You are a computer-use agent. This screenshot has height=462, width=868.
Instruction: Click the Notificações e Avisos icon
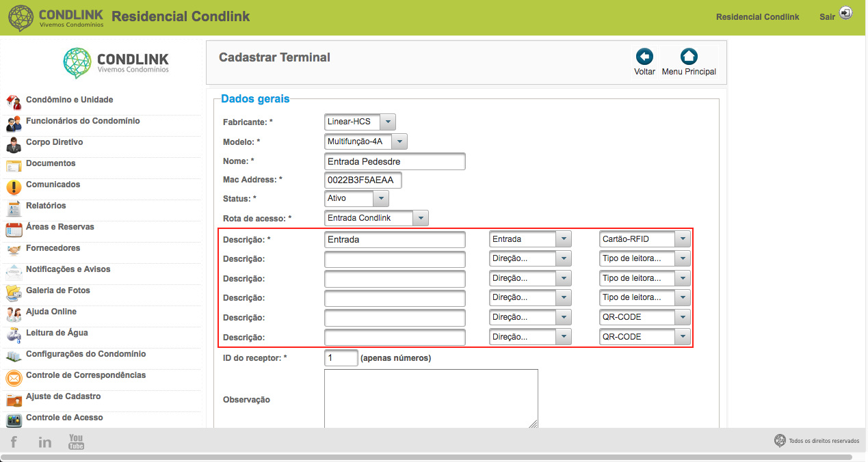click(x=14, y=272)
